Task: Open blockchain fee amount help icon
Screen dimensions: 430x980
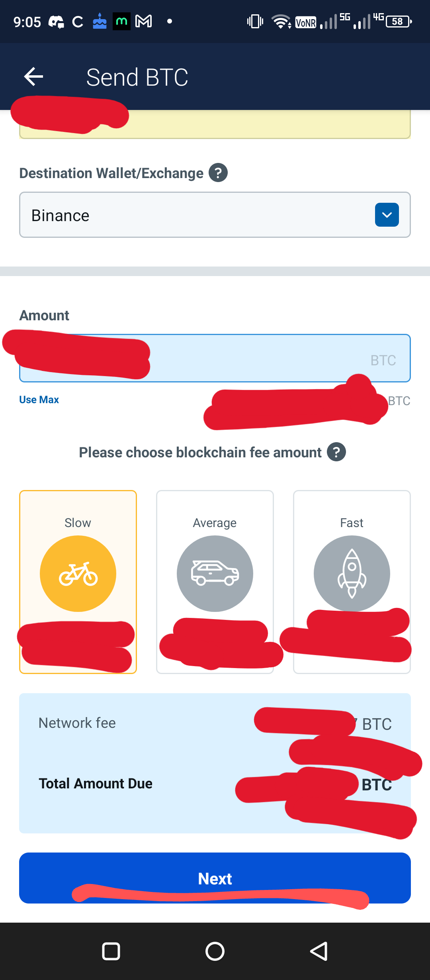Action: point(336,452)
